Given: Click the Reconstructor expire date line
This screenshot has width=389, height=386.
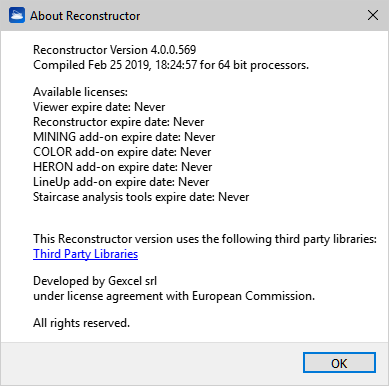Looking at the screenshot, I should point(118,122).
